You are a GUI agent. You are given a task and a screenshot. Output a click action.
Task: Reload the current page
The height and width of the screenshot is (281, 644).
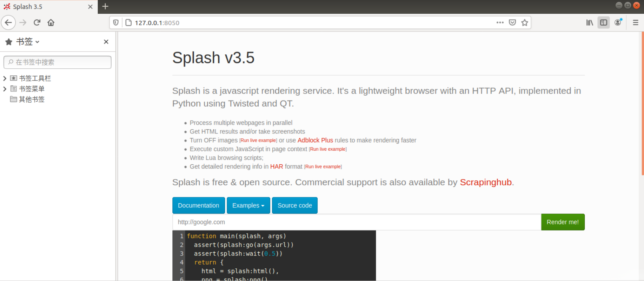click(37, 23)
